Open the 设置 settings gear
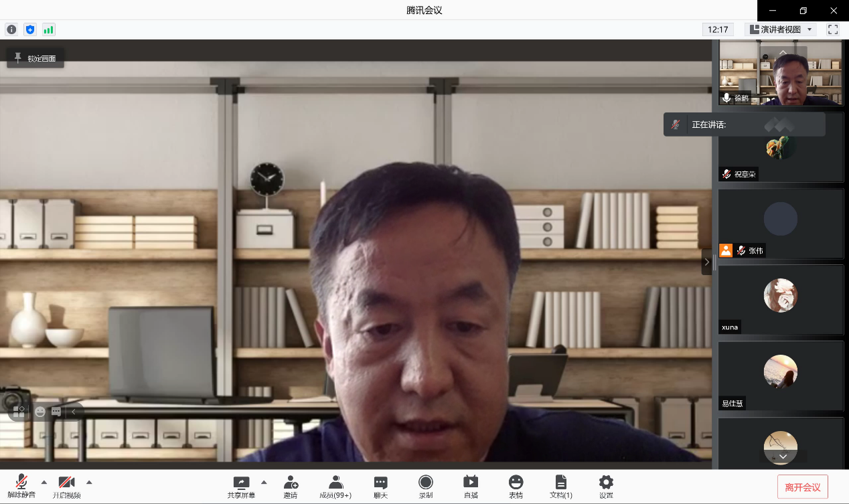The height and width of the screenshot is (504, 849). click(x=606, y=487)
